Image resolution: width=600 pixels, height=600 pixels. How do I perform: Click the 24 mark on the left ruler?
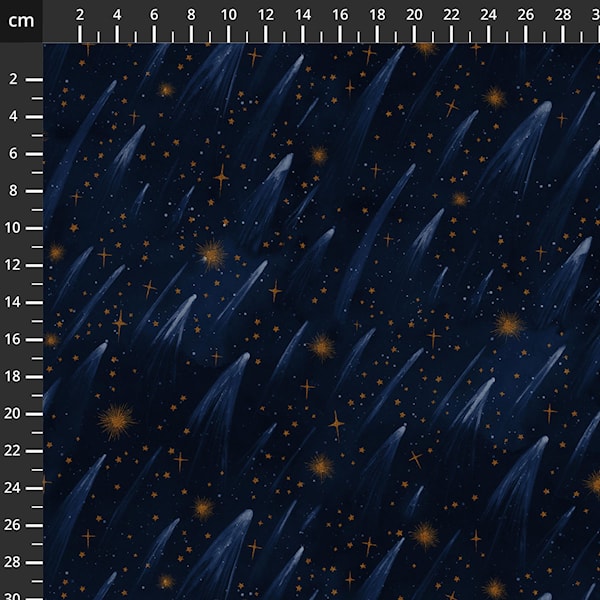(x=16, y=487)
